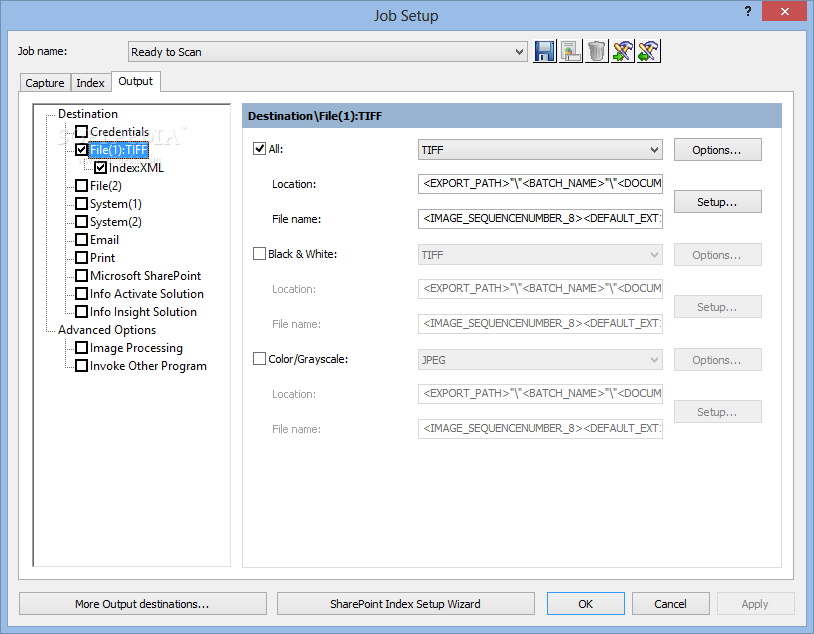The image size is (814, 634).
Task: Click Setup button for Color/Grayscale
Action: [x=717, y=412]
